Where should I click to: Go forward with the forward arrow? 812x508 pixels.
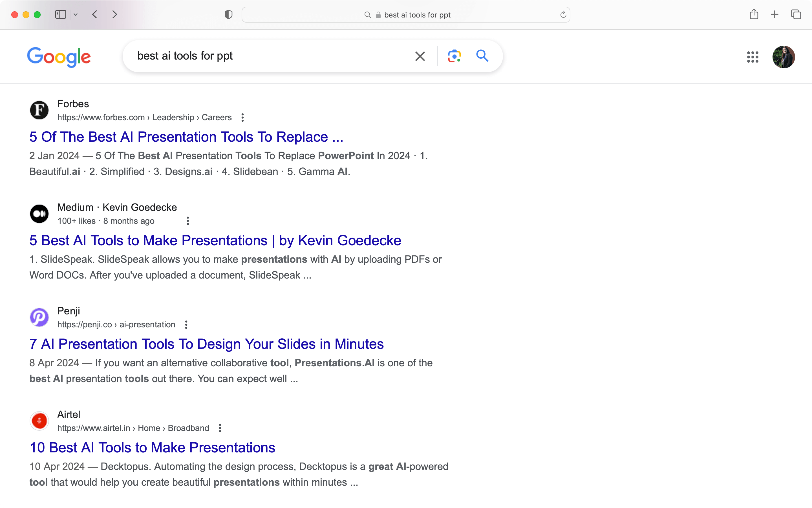[x=114, y=14]
